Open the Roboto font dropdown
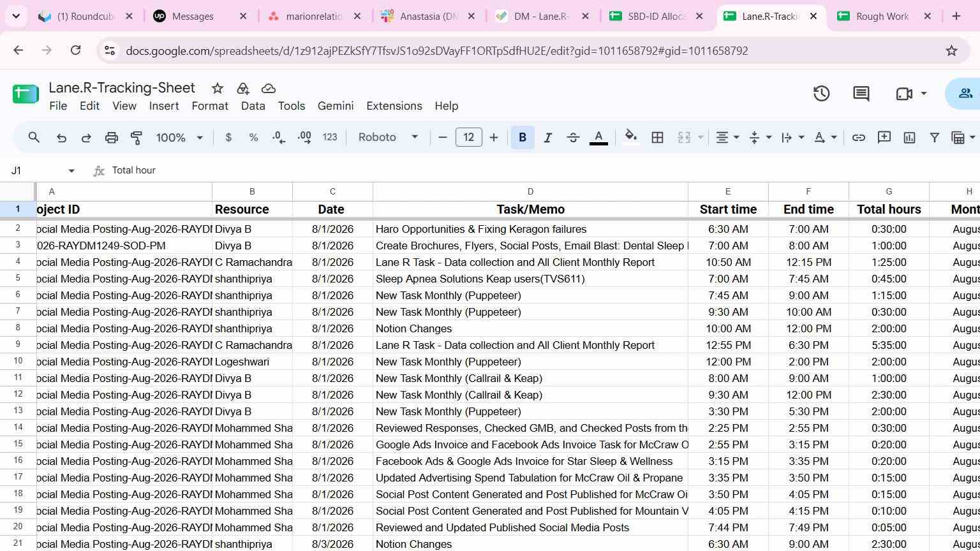 click(x=388, y=138)
